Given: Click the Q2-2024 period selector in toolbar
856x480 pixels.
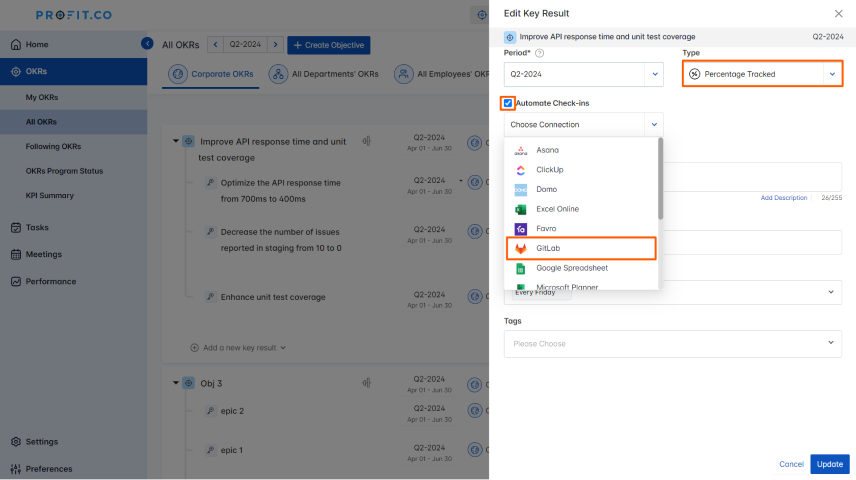Looking at the screenshot, I should pyautogui.click(x=245, y=45).
